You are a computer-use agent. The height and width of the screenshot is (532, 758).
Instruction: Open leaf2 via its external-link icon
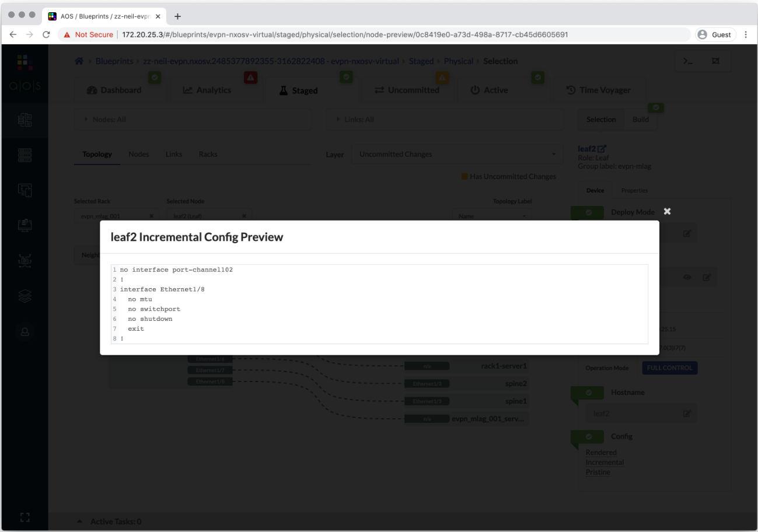click(602, 148)
